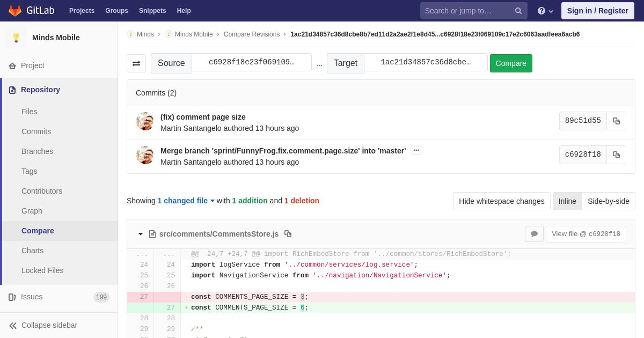644x338 pixels.
Task: Toggle comments with the speech bubble icon
Action: (534, 234)
